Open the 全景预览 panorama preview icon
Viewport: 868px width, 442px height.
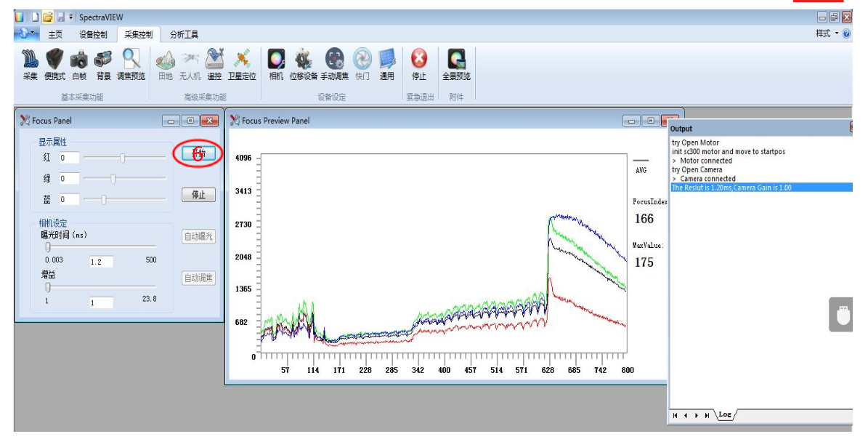point(456,60)
